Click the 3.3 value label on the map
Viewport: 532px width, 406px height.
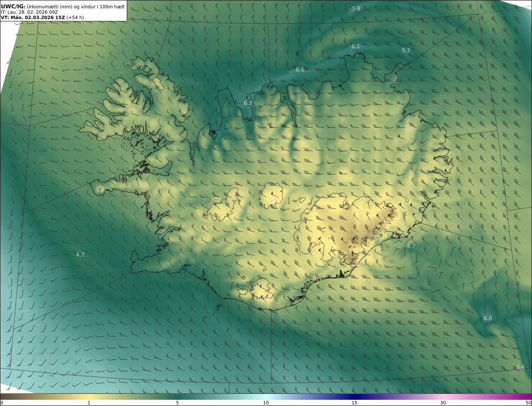click(245, 211)
